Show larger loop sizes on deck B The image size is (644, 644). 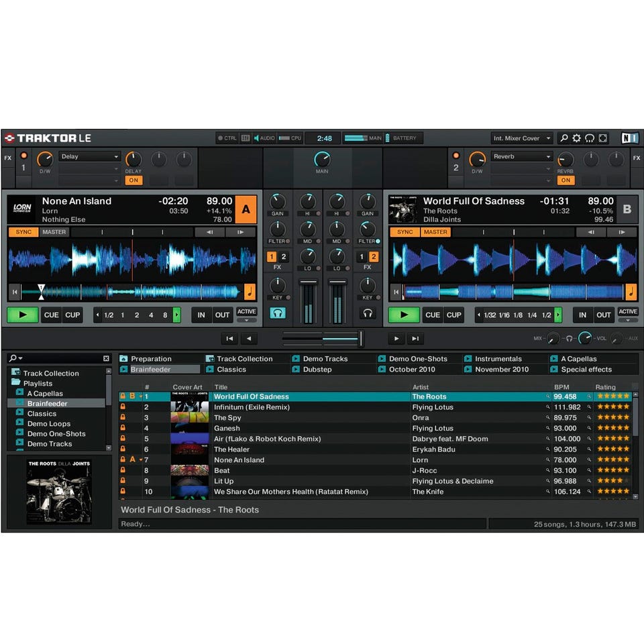557,315
